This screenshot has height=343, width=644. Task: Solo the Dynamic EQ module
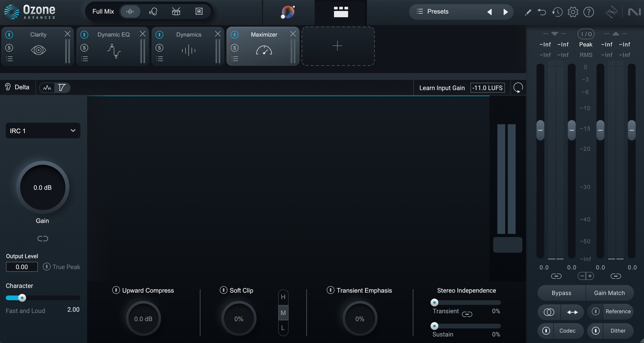84,48
